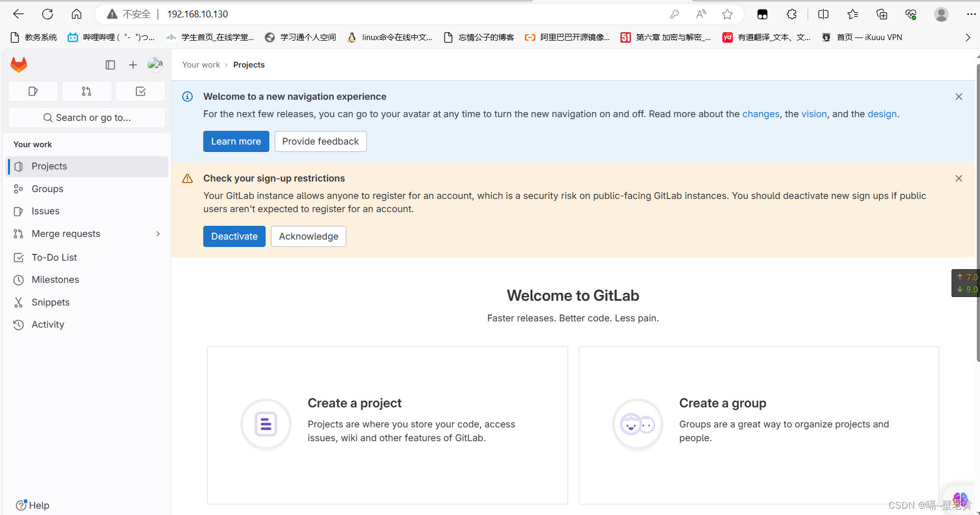The width and height of the screenshot is (980, 515).
Task: Click Search or go to field
Action: coord(87,118)
